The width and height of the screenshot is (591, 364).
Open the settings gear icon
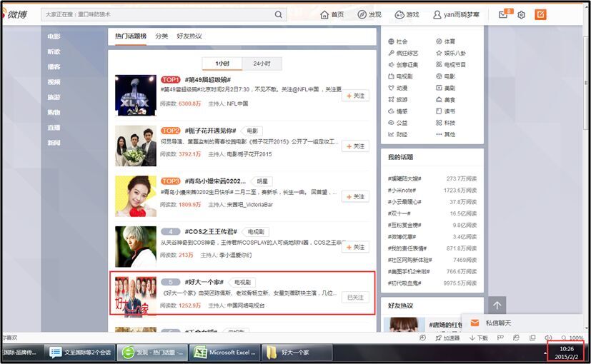point(521,15)
